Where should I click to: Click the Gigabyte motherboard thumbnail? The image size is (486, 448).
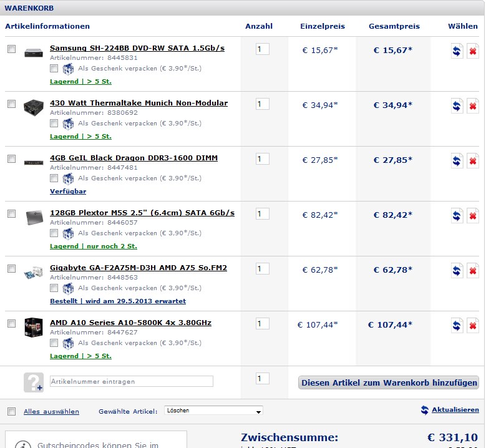point(34,272)
